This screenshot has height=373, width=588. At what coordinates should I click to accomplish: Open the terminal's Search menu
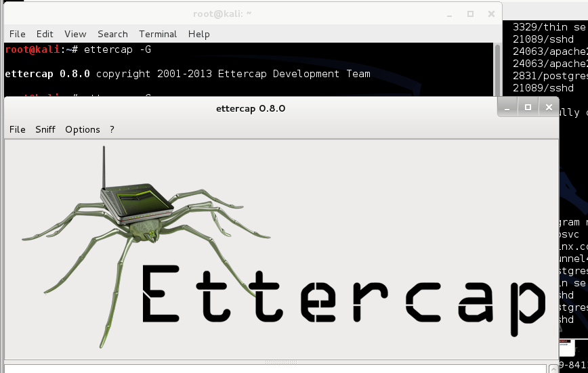(112, 34)
